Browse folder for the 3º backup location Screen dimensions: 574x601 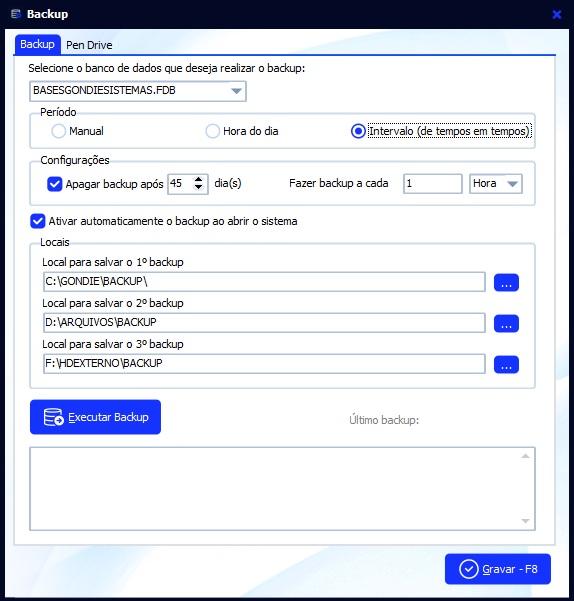pyautogui.click(x=506, y=365)
